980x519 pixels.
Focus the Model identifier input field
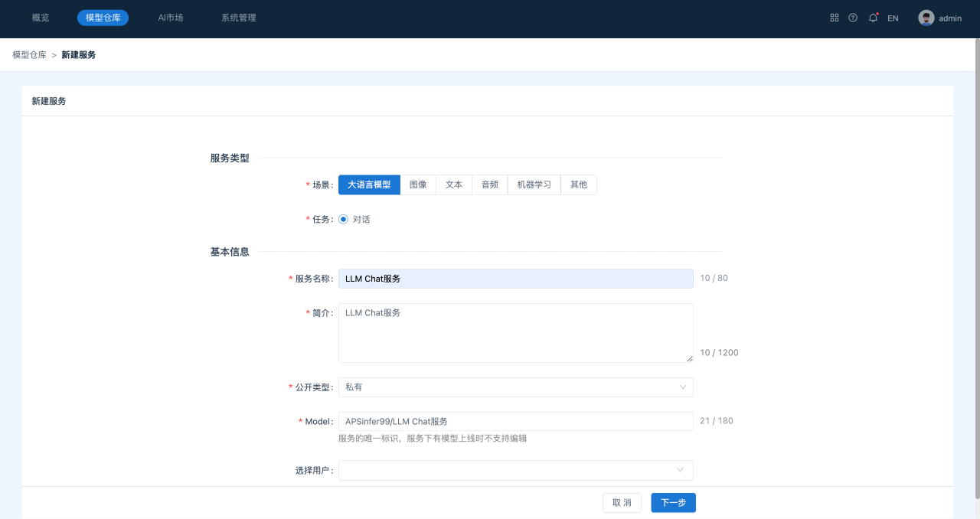coord(515,422)
